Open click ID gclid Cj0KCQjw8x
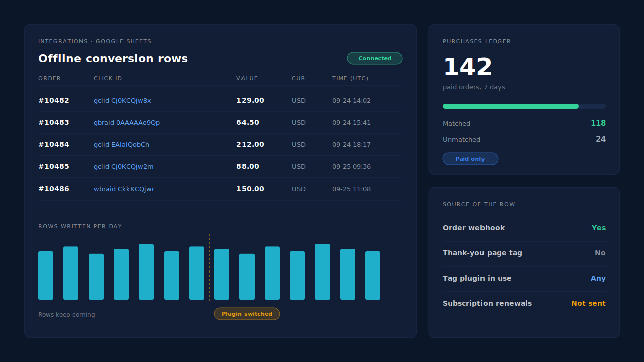 [x=122, y=101]
